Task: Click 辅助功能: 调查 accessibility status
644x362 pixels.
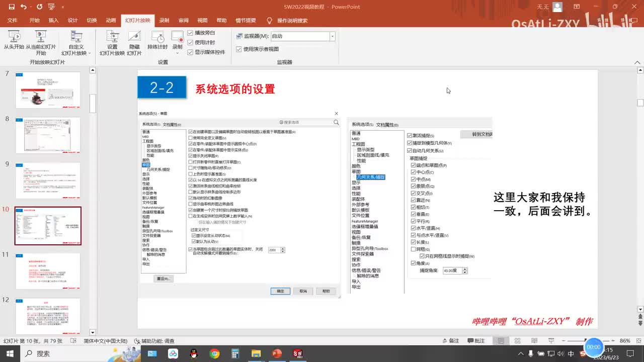Action: tap(154, 341)
